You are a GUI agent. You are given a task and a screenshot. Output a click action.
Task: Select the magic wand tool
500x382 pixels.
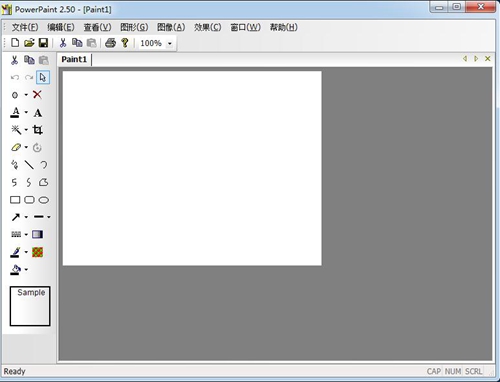[x=16, y=130]
